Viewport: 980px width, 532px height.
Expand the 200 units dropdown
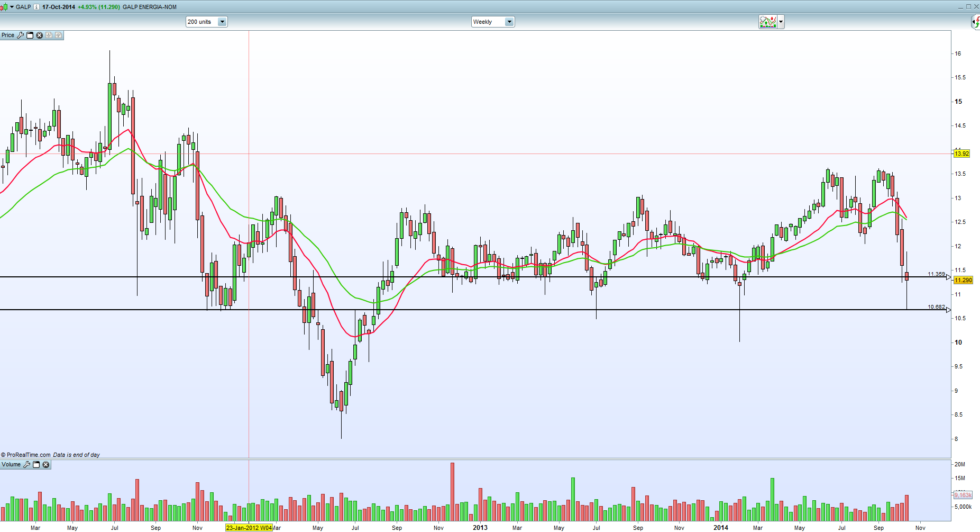pyautogui.click(x=222, y=22)
